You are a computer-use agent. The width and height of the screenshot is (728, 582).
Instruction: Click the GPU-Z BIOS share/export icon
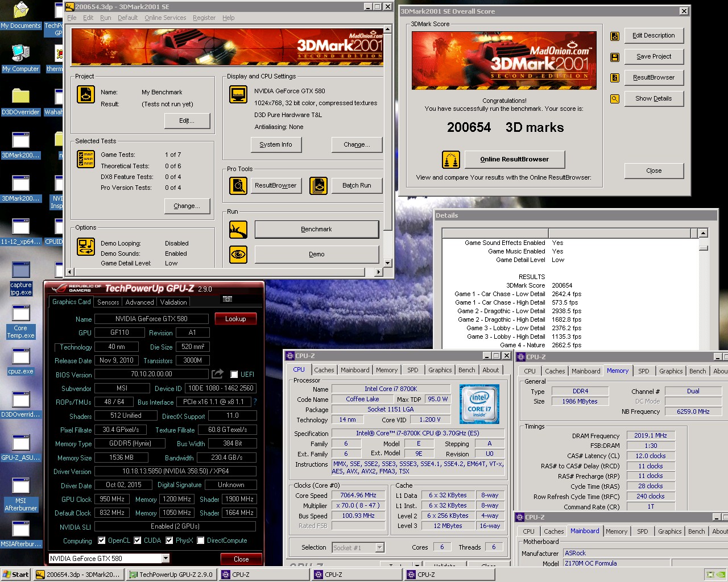coord(217,374)
